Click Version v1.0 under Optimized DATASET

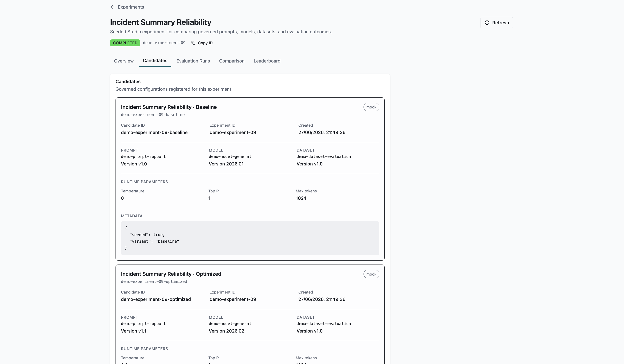[x=310, y=331]
